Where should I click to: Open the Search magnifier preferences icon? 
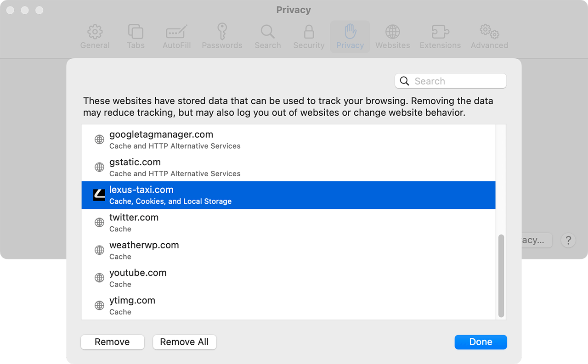click(268, 32)
